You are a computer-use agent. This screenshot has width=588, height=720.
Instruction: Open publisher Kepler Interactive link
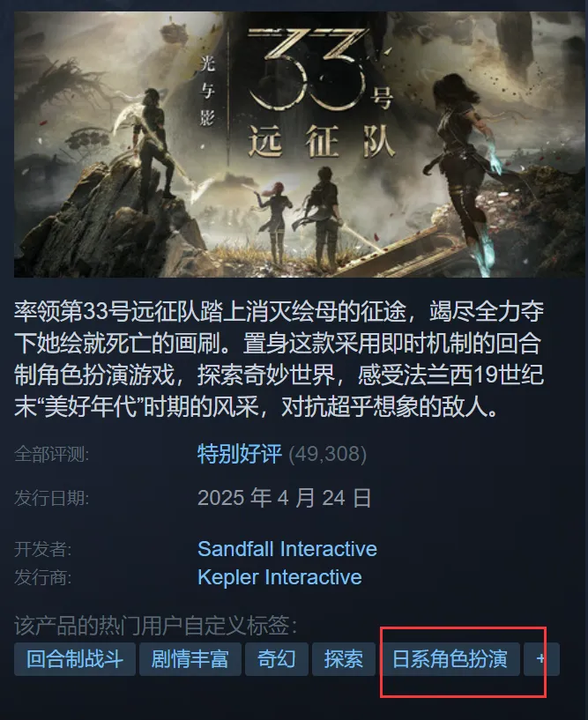click(x=279, y=577)
